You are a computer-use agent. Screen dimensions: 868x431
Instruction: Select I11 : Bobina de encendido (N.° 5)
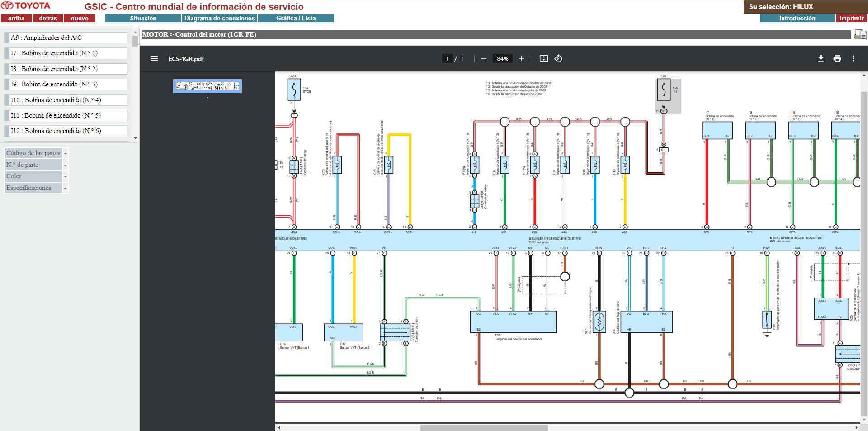[x=66, y=115]
